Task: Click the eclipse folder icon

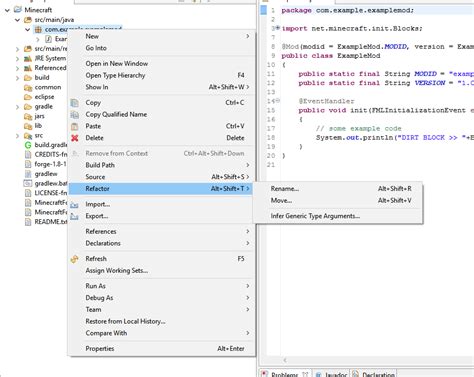Action: pos(28,97)
